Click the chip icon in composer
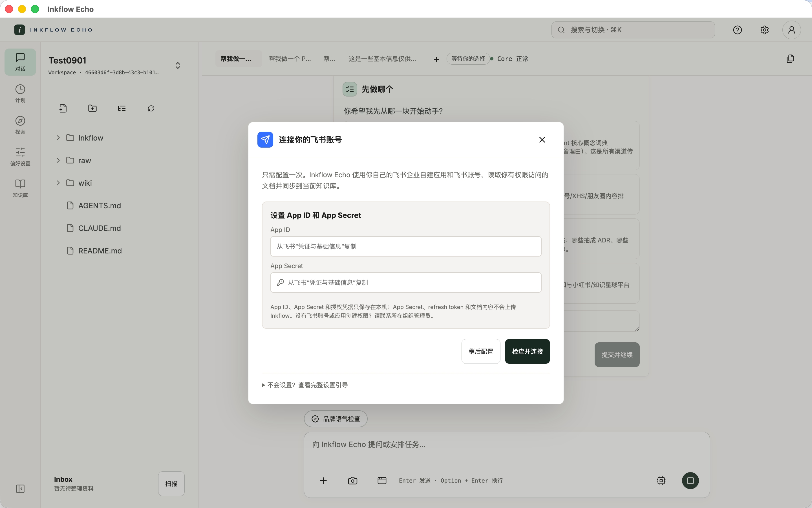This screenshot has width=812, height=508. tap(661, 480)
